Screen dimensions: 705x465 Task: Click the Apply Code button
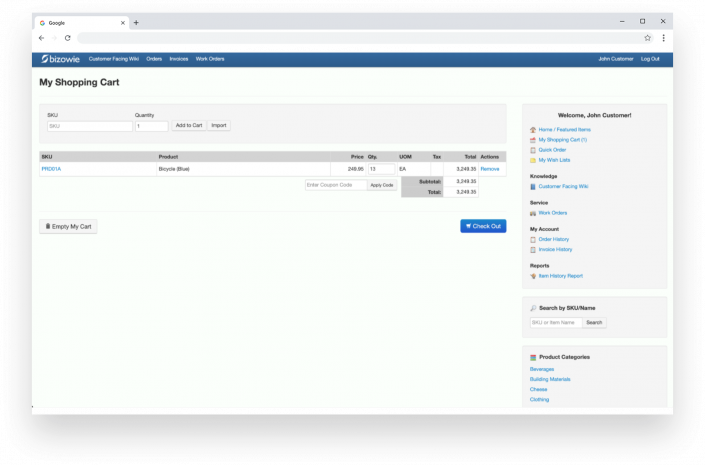tap(382, 185)
